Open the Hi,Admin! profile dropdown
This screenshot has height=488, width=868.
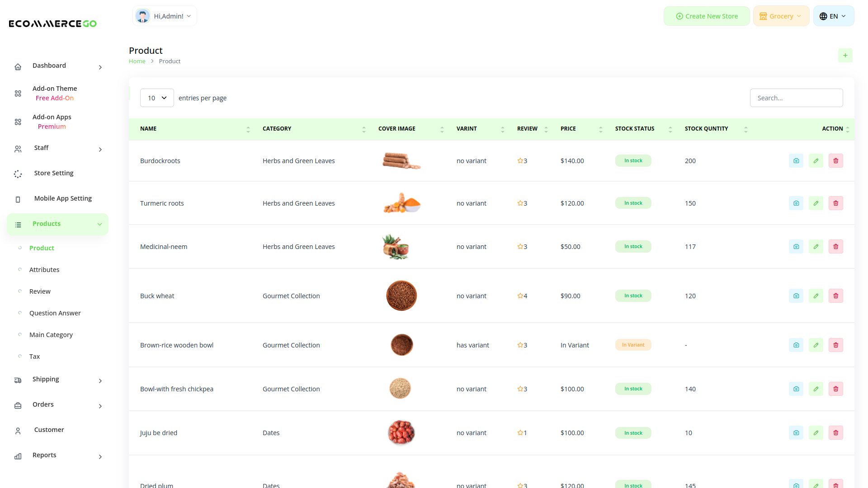[165, 16]
